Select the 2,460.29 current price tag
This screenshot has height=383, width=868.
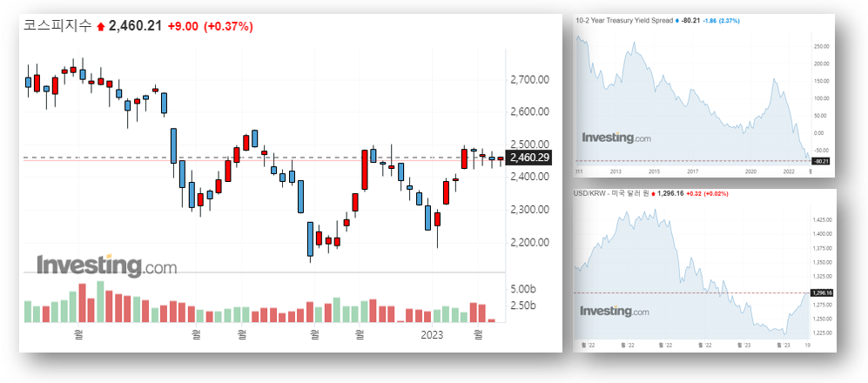point(528,158)
